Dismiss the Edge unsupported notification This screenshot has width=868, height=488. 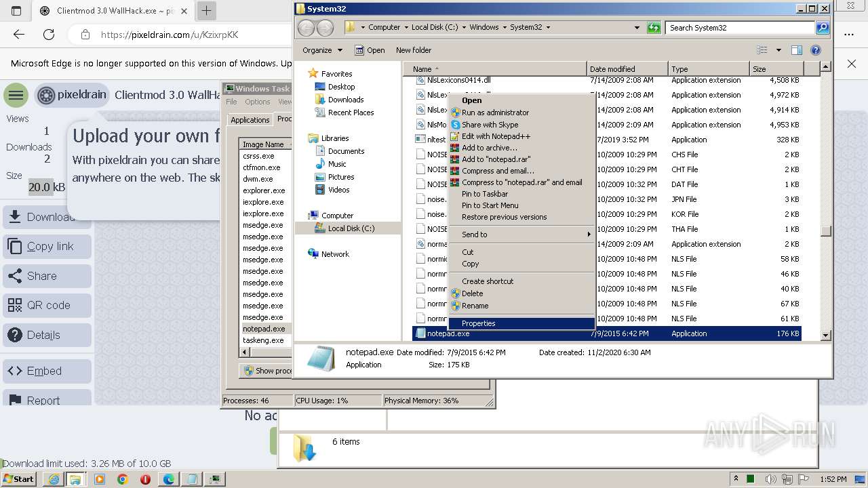pyautogui.click(x=852, y=64)
